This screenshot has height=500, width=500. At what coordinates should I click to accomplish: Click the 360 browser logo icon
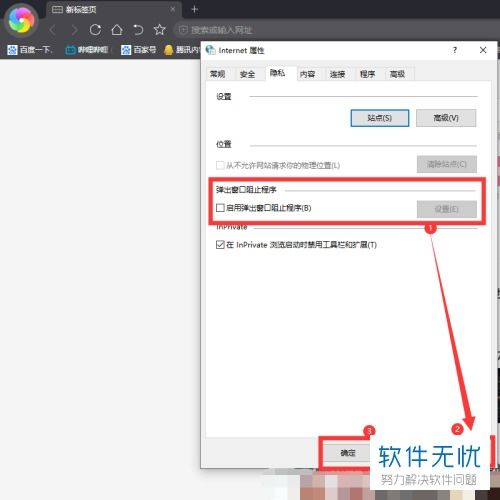(21, 20)
